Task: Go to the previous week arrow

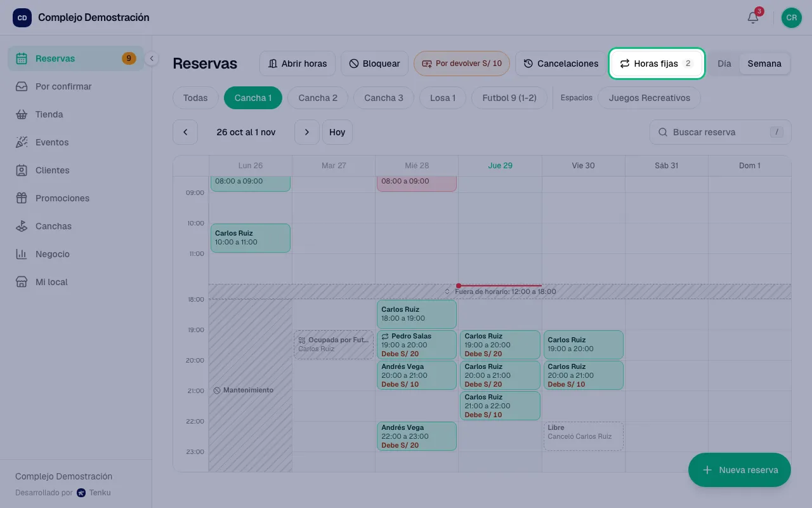Action: (185, 132)
